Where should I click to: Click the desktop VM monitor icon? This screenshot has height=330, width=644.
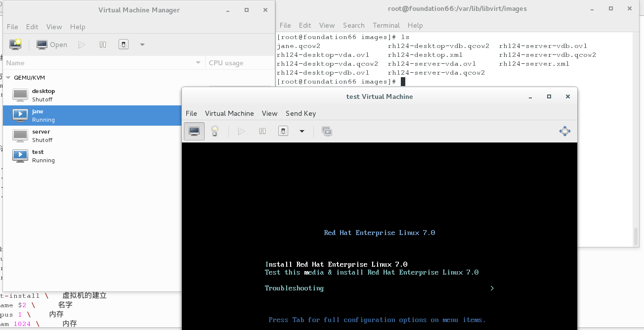tap(20, 95)
